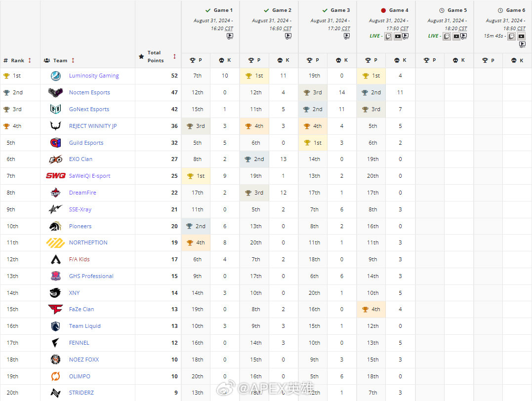Click the EXO Clan team logo
The image size is (532, 401).
pos(56,159)
